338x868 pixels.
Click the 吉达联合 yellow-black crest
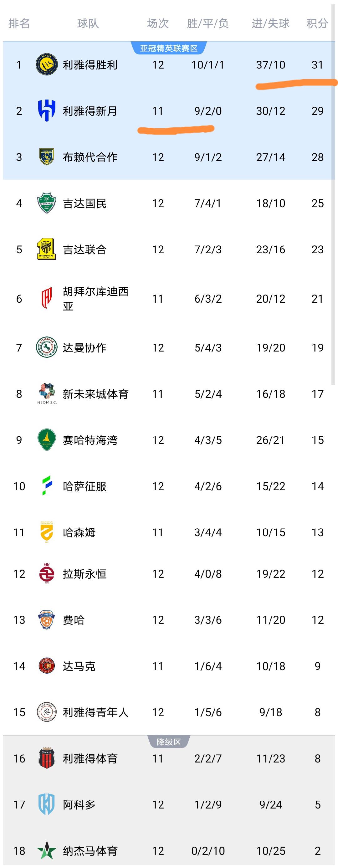pos(47,249)
